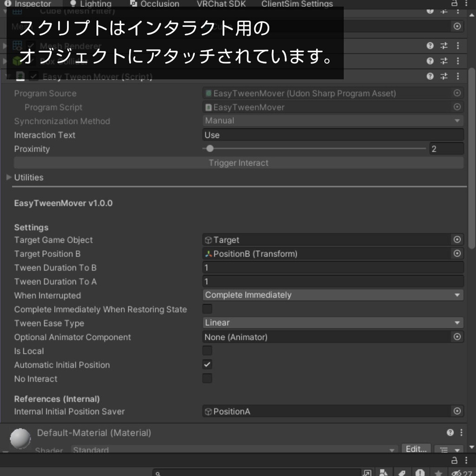Open Shader dropdown showing Standard

pyautogui.click(x=234, y=450)
